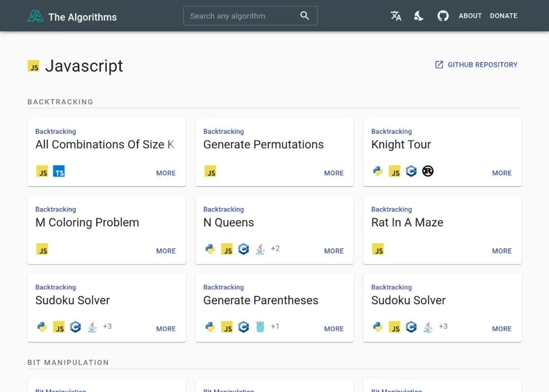Viewport: 549px width, 392px height.
Task: Open Rat In A Maze title
Action: click(x=407, y=223)
